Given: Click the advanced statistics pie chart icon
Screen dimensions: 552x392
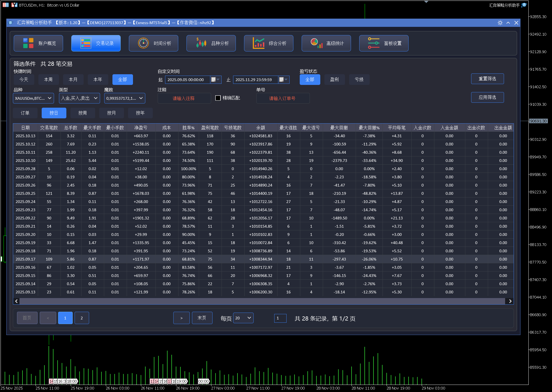Looking at the screenshot, I should pos(316,43).
